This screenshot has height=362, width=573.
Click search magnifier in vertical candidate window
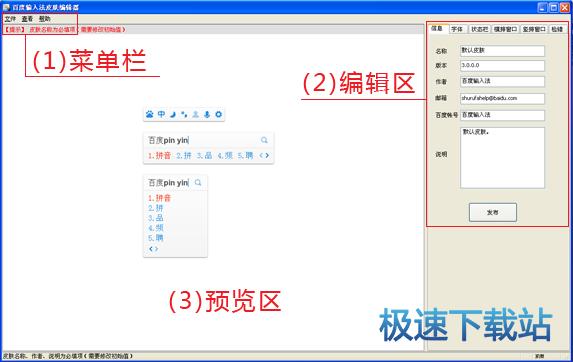coord(198,182)
